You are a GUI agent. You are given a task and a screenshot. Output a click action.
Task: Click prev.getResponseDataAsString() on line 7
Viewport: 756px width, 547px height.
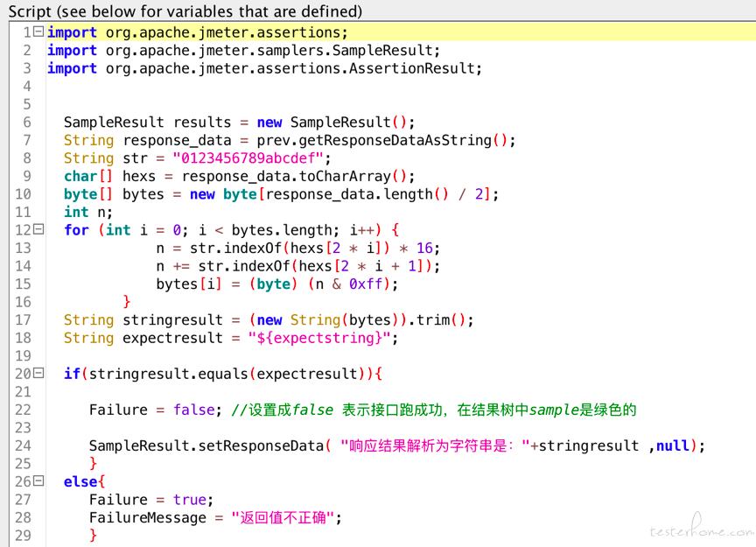click(386, 140)
